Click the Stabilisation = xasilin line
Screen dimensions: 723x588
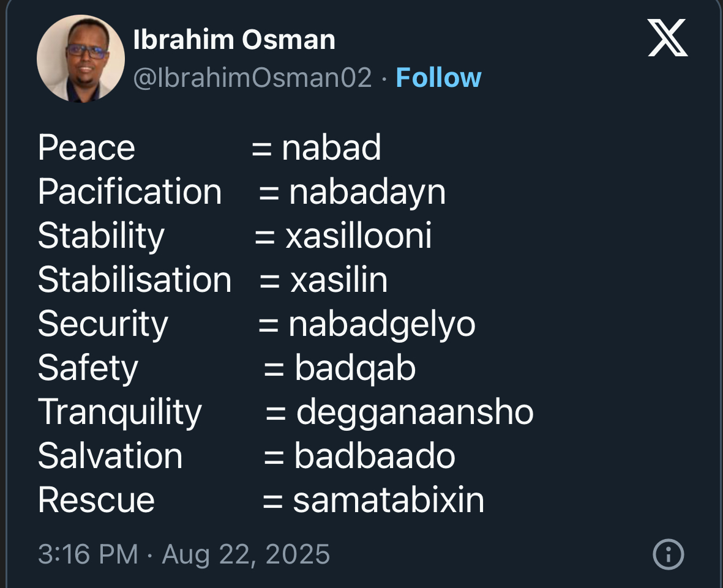pos(212,280)
